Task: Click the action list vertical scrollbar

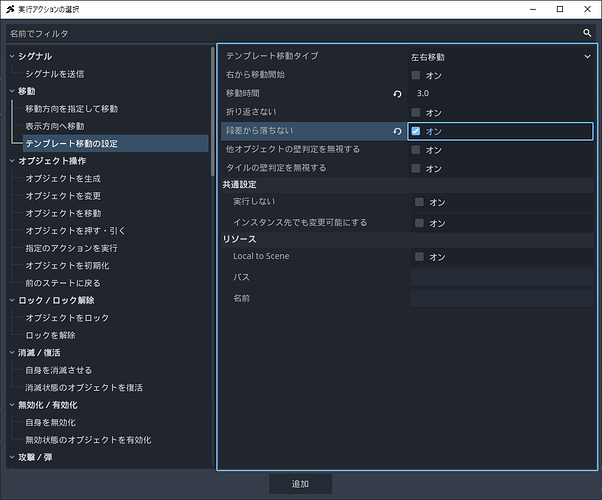Action: click(213, 111)
